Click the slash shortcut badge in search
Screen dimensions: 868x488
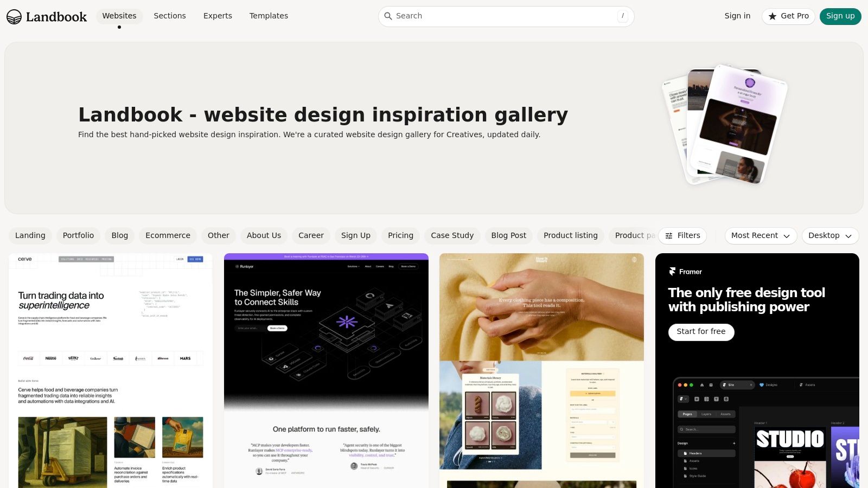(x=622, y=16)
